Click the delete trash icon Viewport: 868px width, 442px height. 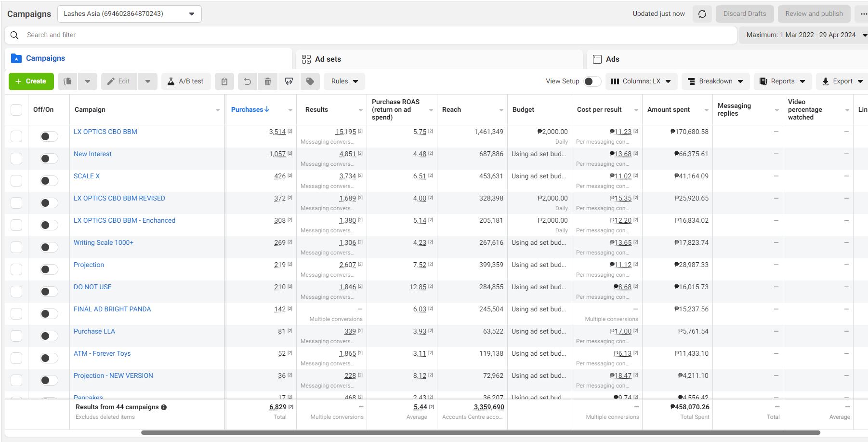pos(268,81)
